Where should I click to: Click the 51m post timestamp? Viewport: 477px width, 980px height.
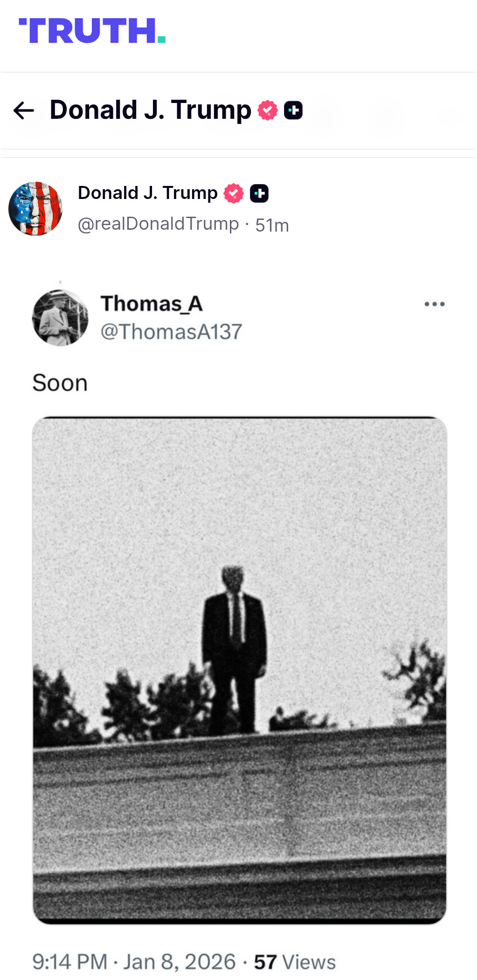[272, 226]
